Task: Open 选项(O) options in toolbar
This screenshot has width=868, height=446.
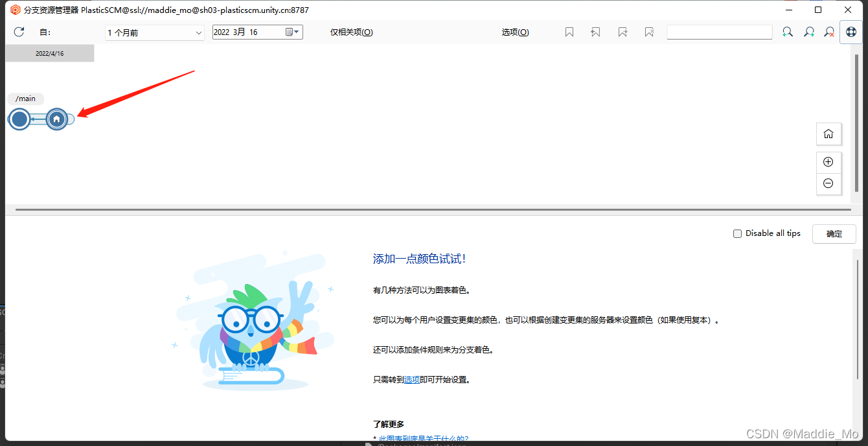Action: point(516,32)
